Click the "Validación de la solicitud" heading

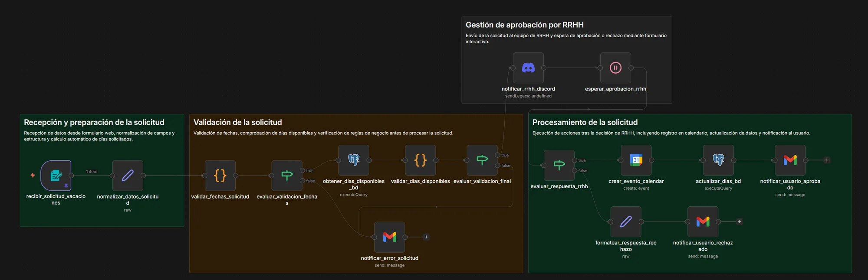238,122
